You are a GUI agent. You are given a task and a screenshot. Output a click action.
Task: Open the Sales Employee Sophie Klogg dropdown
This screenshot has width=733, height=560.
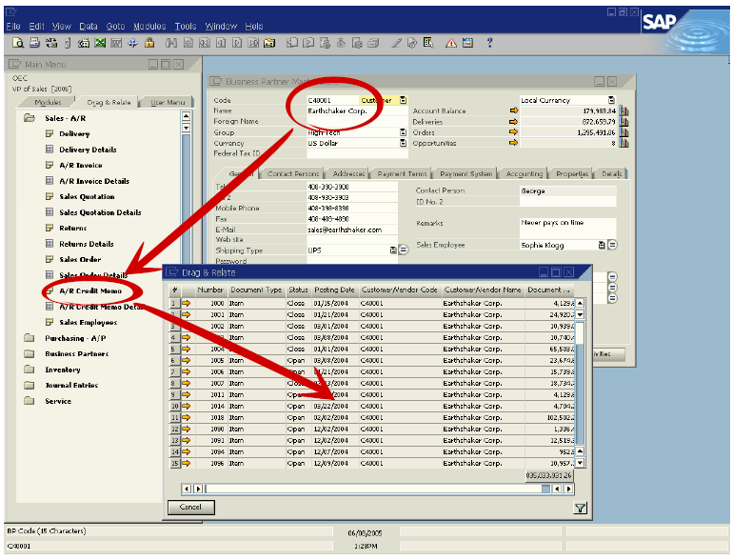click(x=602, y=245)
